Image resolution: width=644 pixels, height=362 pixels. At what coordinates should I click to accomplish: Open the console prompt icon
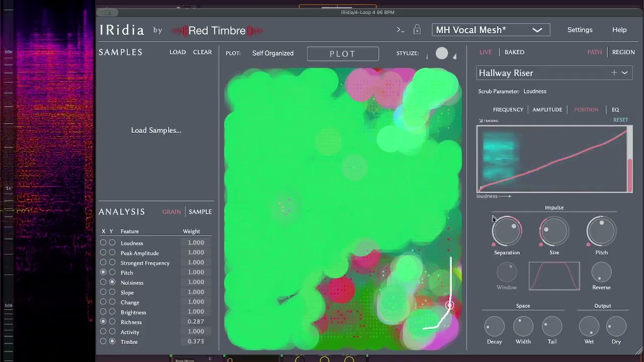tap(400, 30)
